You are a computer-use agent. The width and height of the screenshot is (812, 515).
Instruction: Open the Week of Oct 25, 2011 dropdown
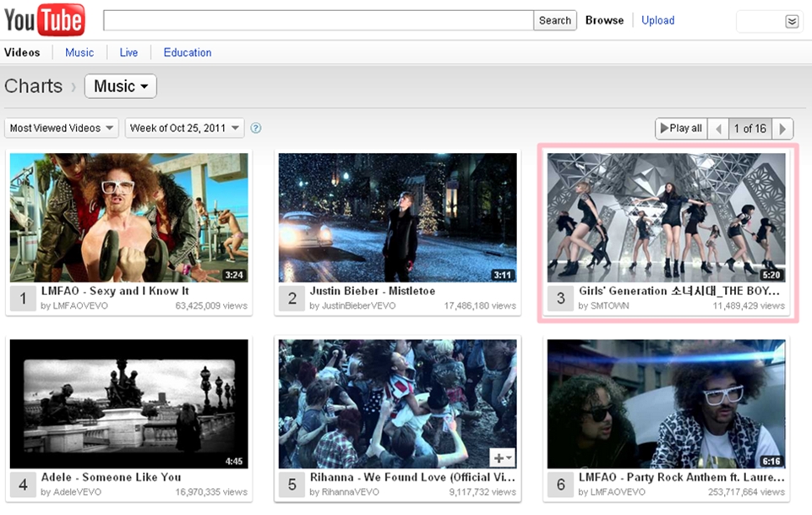pyautogui.click(x=184, y=128)
